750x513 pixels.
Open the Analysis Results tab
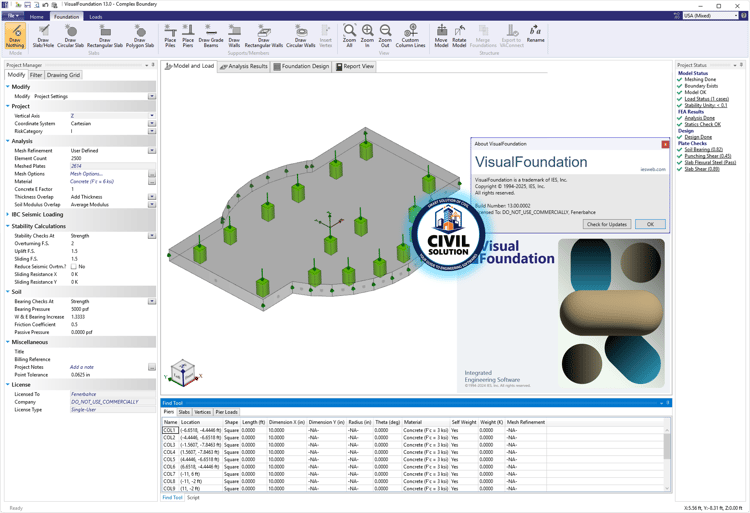pyautogui.click(x=244, y=66)
